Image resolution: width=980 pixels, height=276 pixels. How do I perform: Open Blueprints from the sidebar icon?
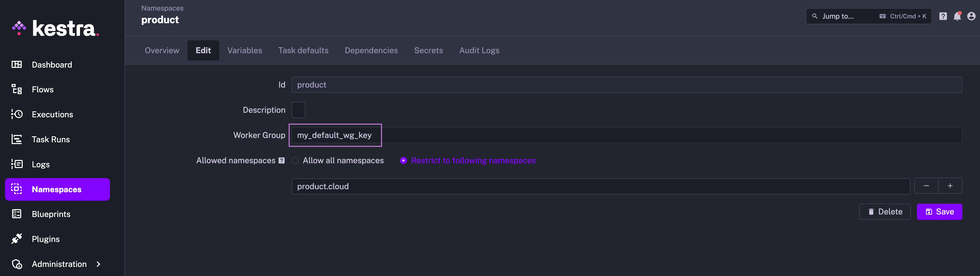coord(17,214)
